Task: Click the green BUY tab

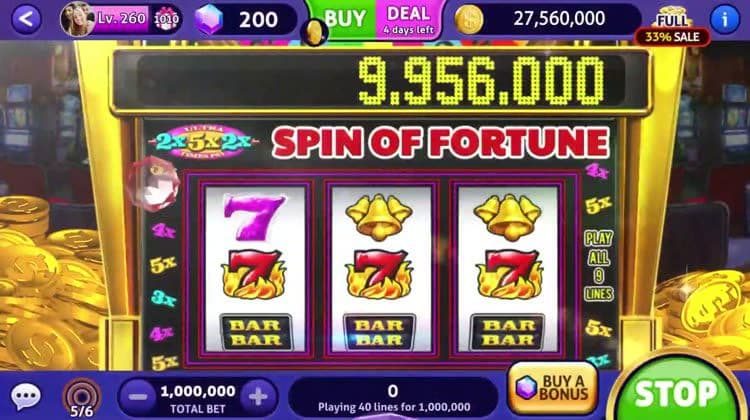Action: (345, 19)
